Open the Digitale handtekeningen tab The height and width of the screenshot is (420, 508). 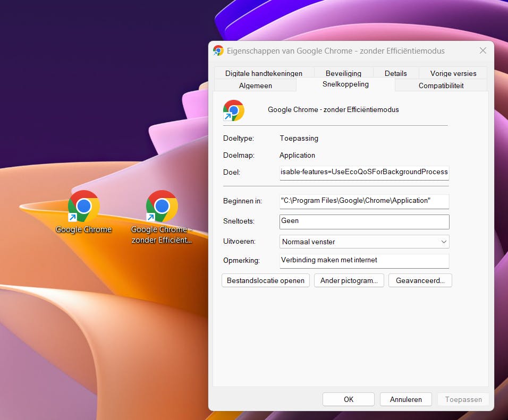264,73
